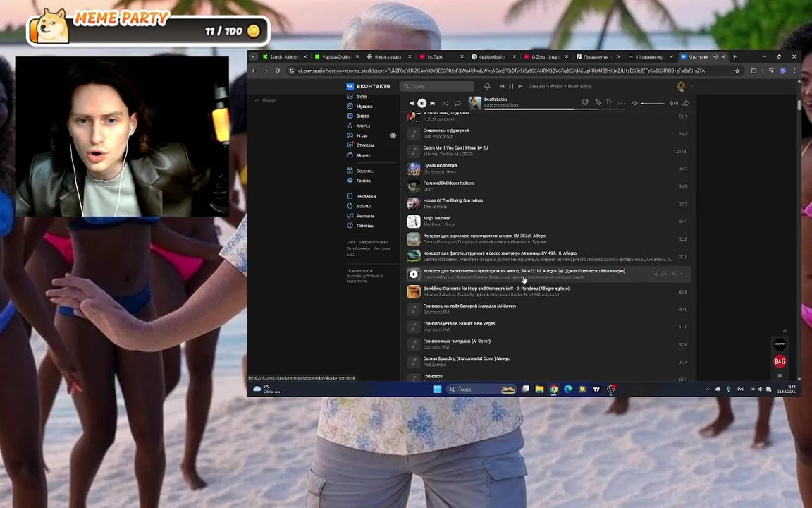Click play-next icon on RV 422 track
Image resolution: width=812 pixels, height=508 pixels.
664,274
